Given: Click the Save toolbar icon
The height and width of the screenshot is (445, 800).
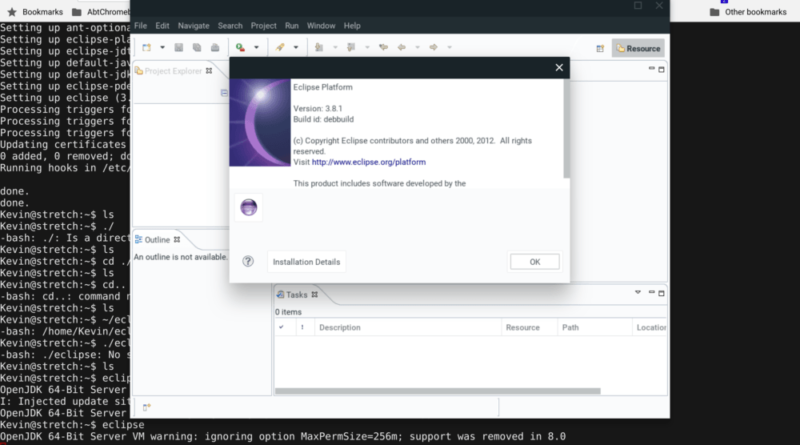Looking at the screenshot, I should coord(179,47).
